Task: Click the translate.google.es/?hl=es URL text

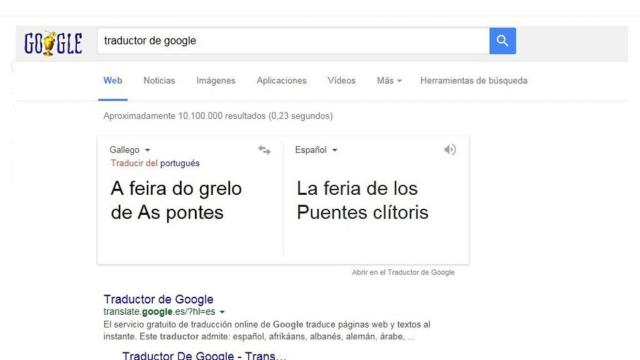Action: 159,312
